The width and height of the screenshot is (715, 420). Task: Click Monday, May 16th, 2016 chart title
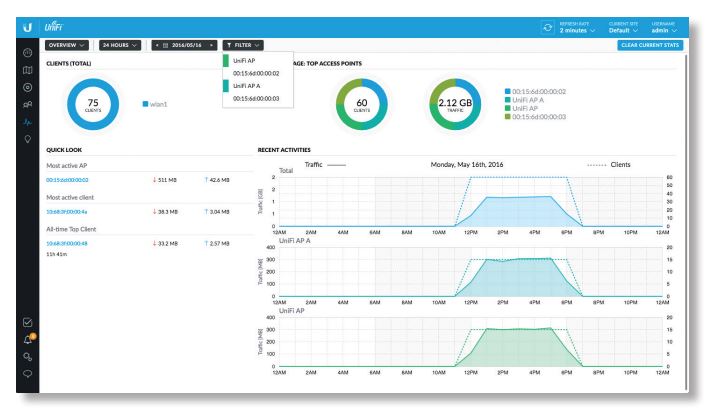467,165
